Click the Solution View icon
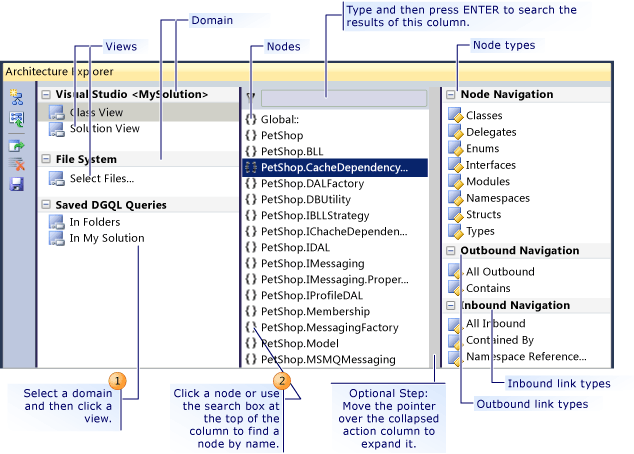This screenshot has height=454, width=634. [57, 129]
